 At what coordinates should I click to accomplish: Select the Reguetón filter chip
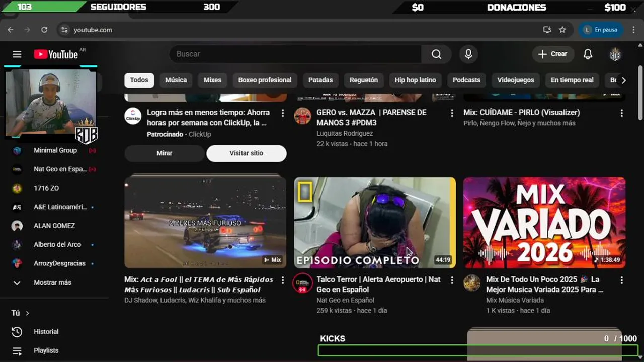pos(364,80)
